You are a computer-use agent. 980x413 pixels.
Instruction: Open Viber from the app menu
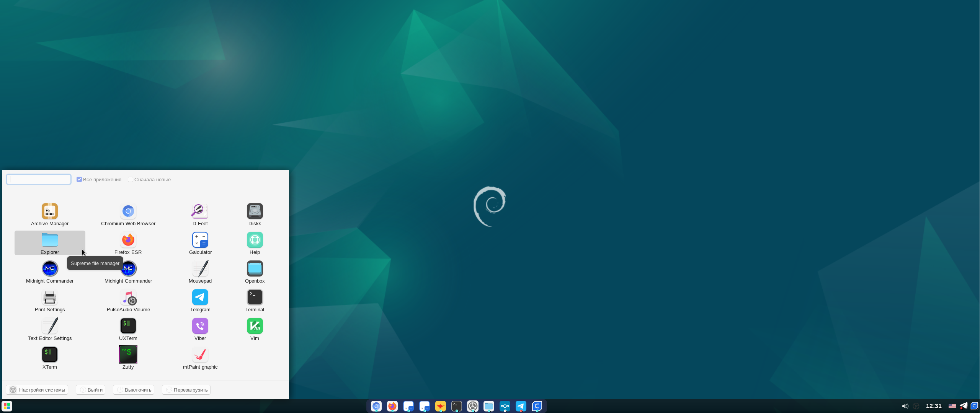tap(200, 326)
